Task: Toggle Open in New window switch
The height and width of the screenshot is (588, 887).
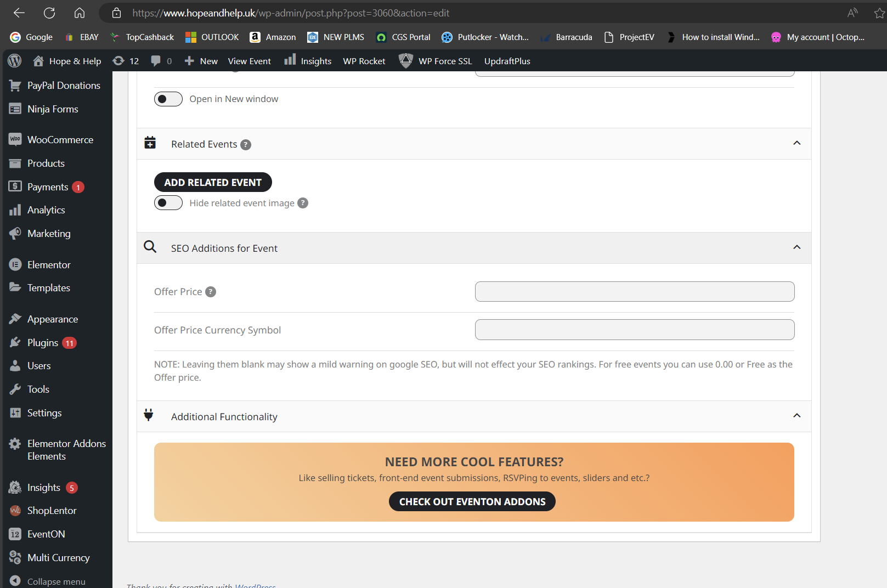Action: tap(168, 99)
